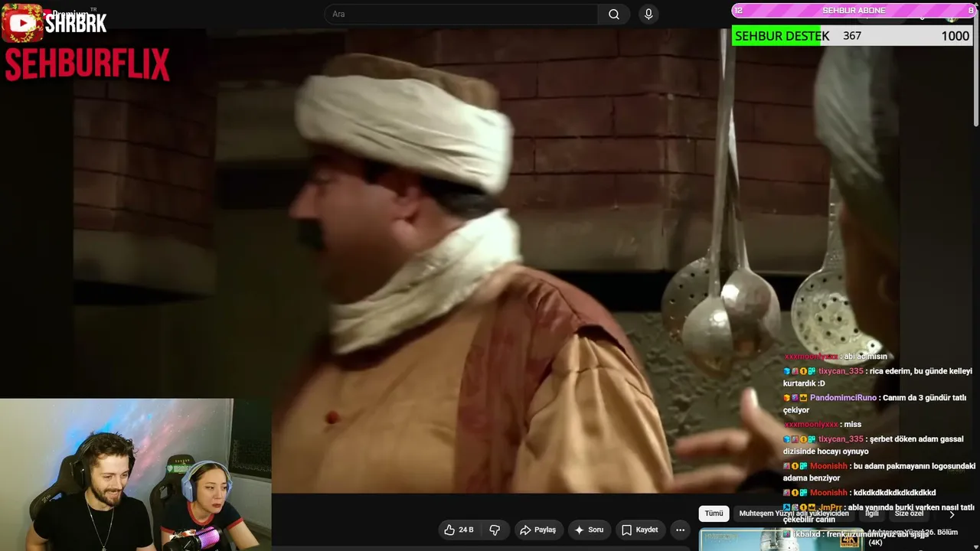Start voice search with the microphone icon

[648, 15]
